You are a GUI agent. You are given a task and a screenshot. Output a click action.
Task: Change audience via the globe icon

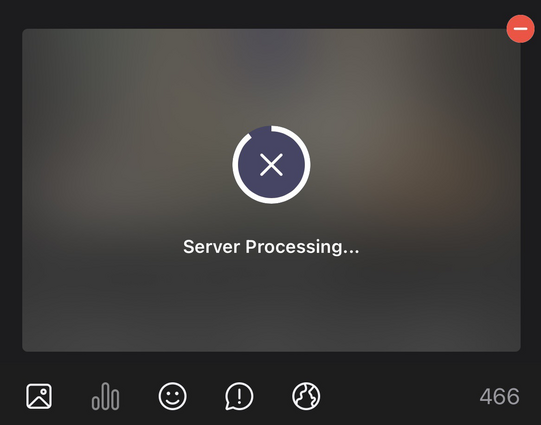click(x=306, y=396)
